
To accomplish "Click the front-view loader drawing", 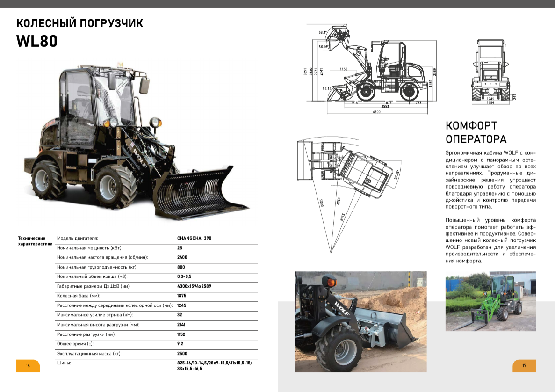I will (x=490, y=70).
